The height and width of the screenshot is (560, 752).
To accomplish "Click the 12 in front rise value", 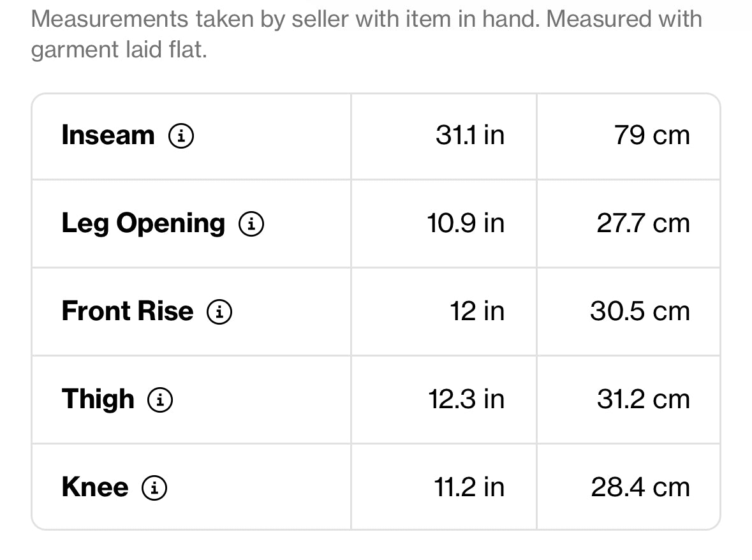I will coord(477,311).
